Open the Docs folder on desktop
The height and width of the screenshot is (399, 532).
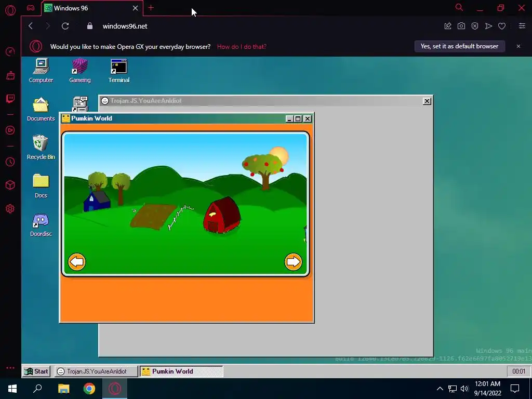[41, 186]
